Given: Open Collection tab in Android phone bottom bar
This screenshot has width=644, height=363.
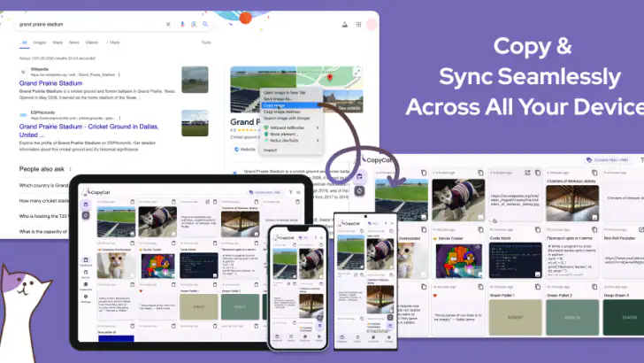Looking at the screenshot, I should pos(373,339).
